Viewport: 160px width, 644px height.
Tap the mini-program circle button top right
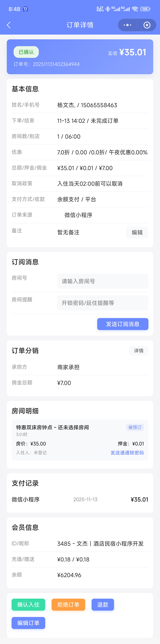pyautogui.click(x=147, y=25)
